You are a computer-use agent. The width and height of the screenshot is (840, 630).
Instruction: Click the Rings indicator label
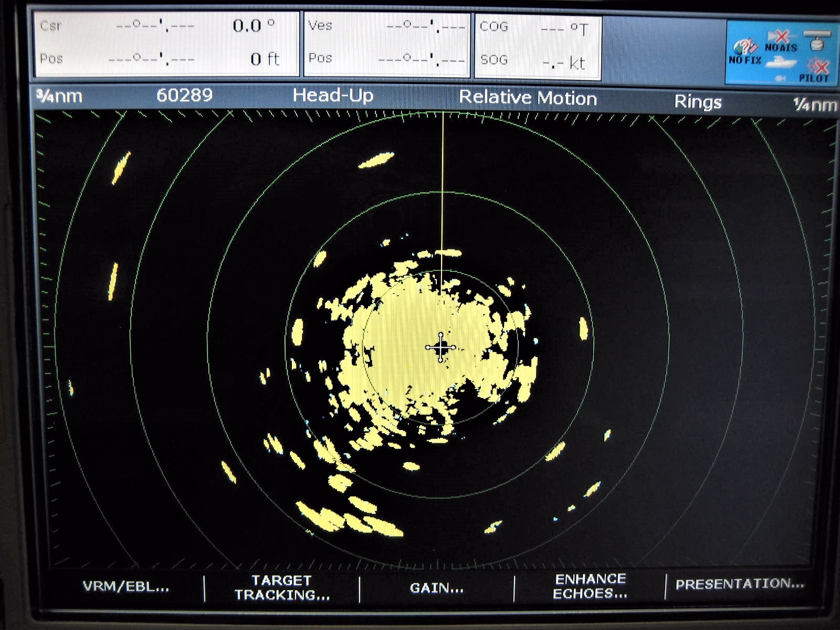coord(698,101)
